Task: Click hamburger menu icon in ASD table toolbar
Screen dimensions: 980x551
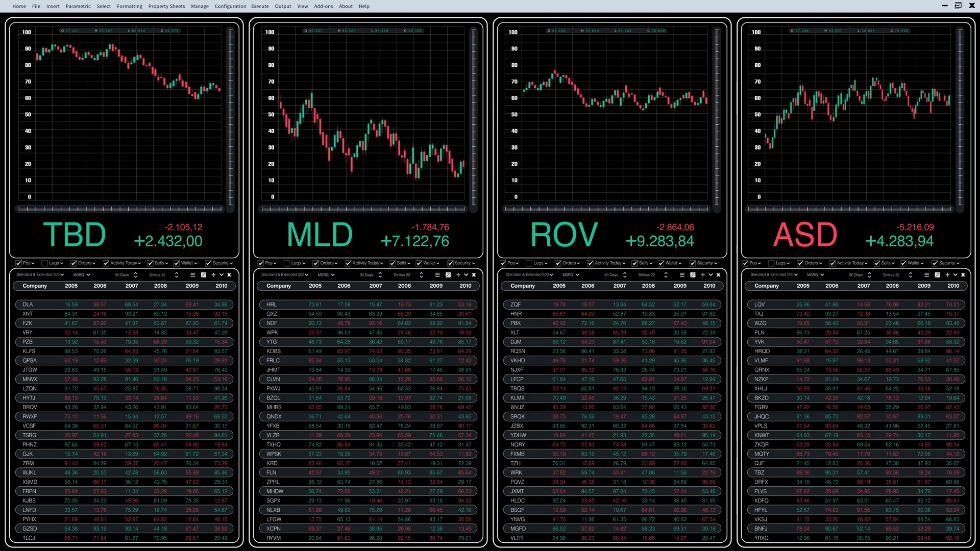Action: pyautogui.click(x=926, y=275)
